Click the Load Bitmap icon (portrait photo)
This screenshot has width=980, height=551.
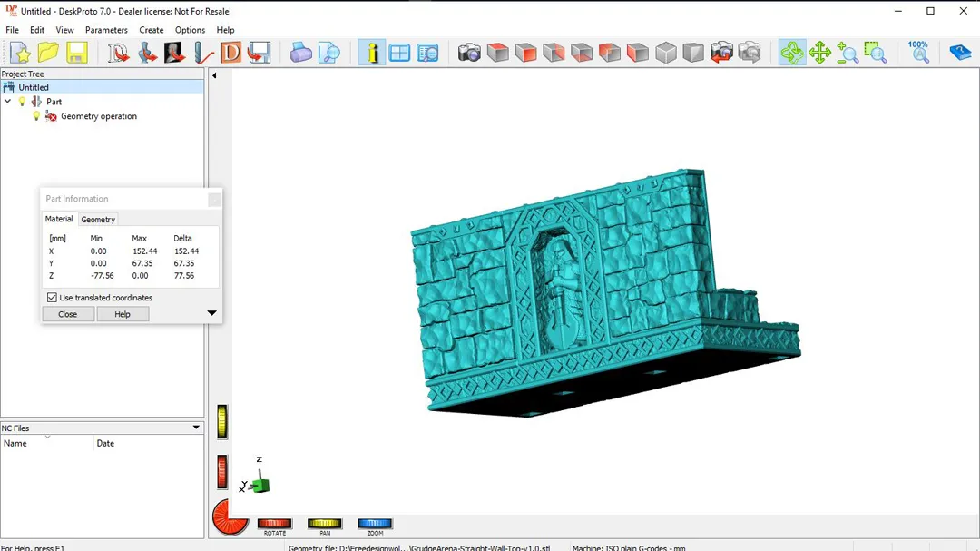(175, 54)
